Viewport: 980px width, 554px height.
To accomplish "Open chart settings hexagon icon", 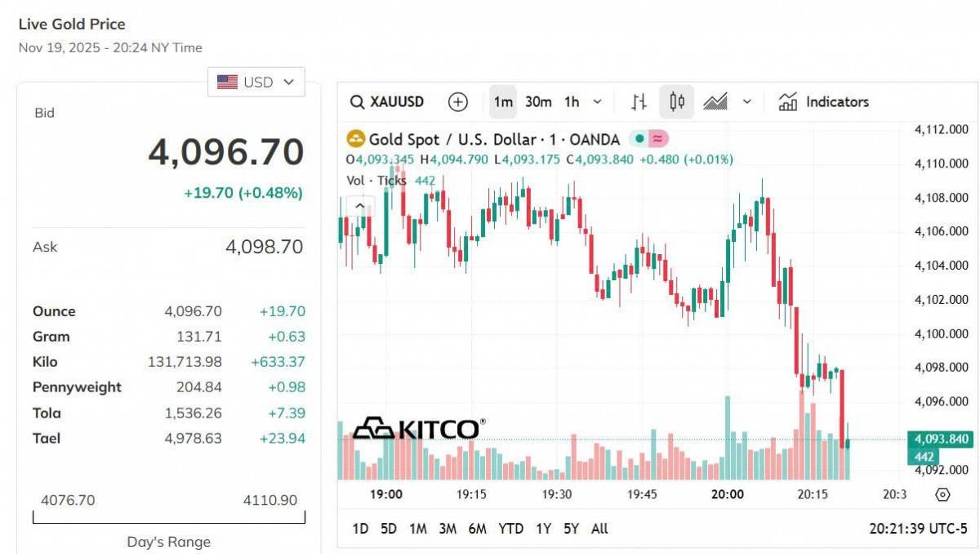I will (942, 494).
